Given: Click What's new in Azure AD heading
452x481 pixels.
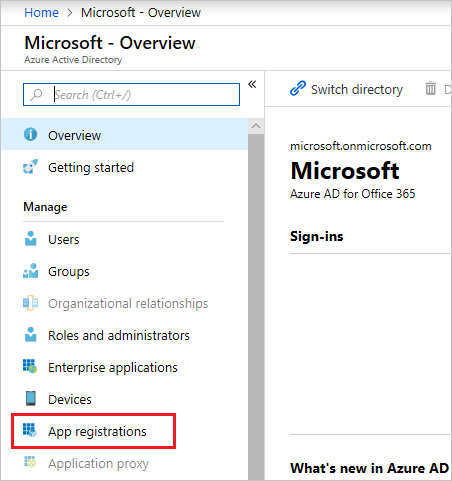Looking at the screenshot, I should [x=369, y=468].
